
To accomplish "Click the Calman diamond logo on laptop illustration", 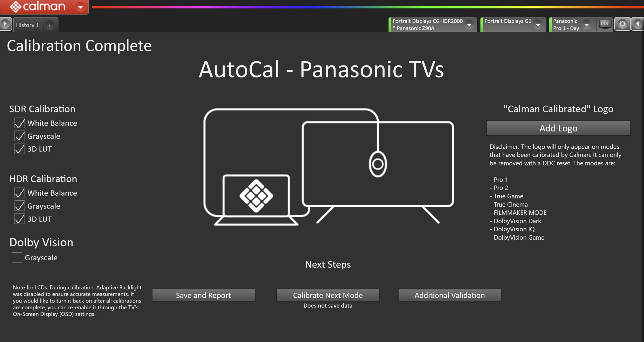I will click(x=256, y=196).
